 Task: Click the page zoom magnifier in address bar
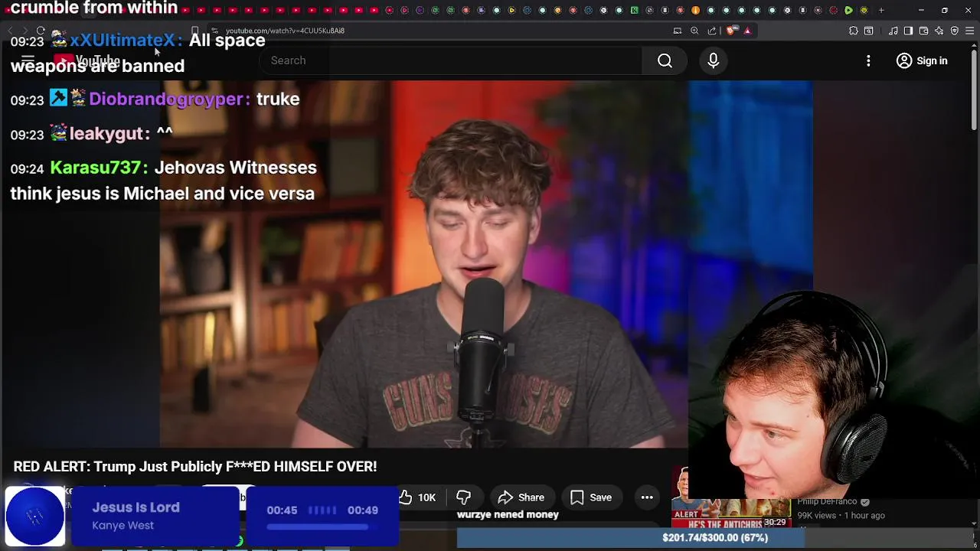tap(694, 31)
